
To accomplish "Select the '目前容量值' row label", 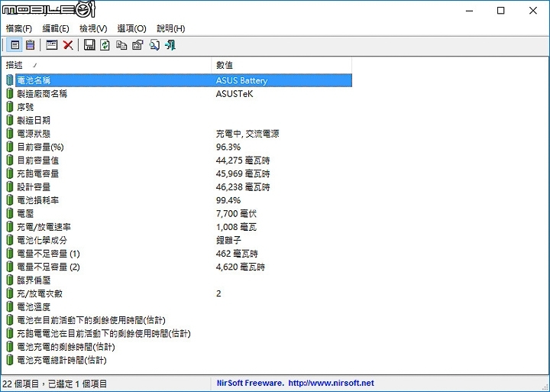I will (x=38, y=160).
